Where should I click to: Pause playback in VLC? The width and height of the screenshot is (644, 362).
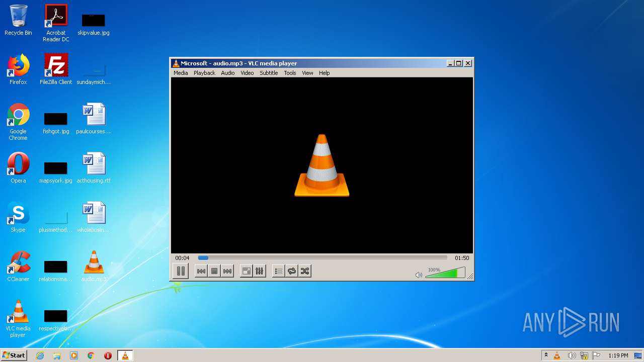click(181, 271)
